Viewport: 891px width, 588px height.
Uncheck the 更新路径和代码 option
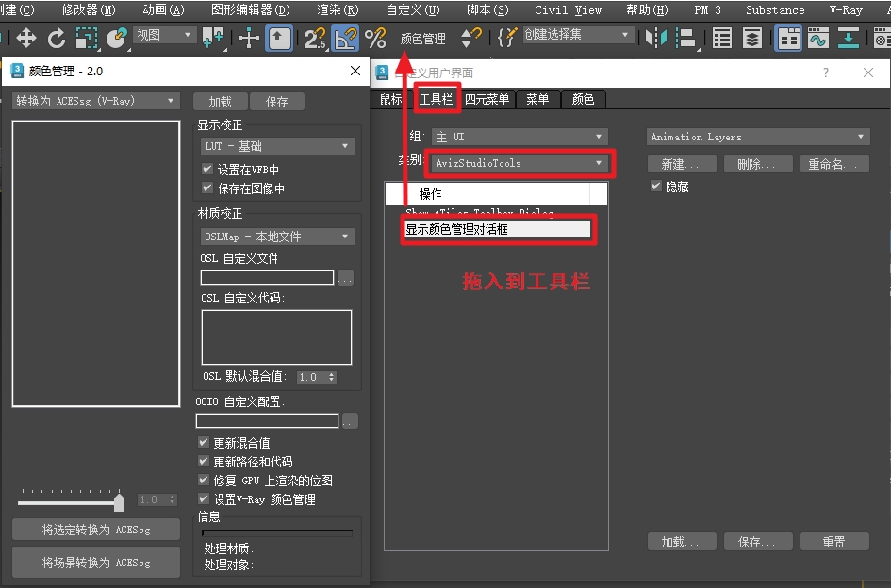[x=204, y=461]
